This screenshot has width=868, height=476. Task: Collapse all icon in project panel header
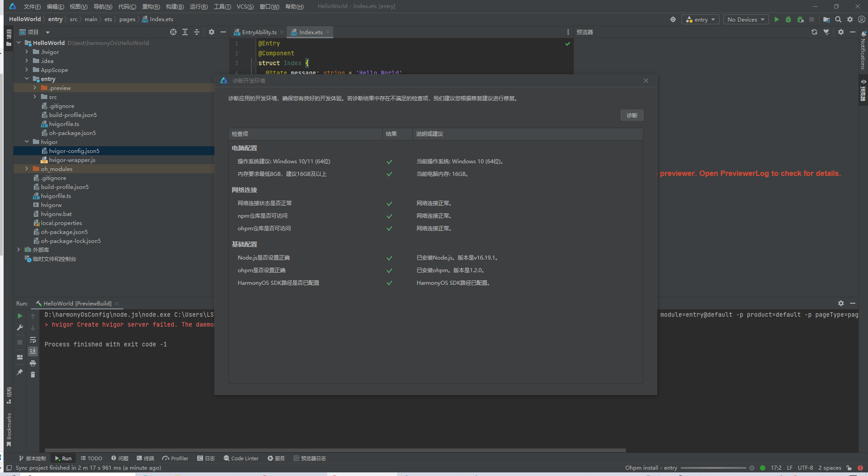pos(197,32)
